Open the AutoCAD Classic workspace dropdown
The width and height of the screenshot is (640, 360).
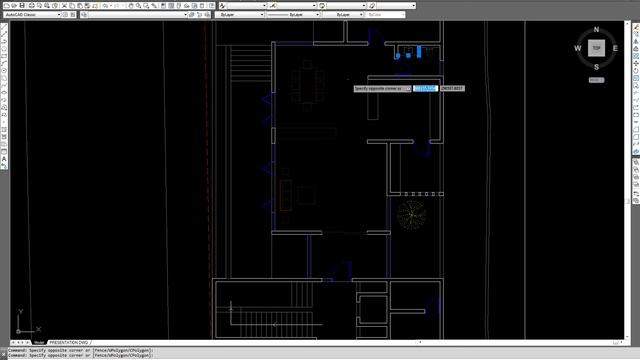tap(32, 15)
